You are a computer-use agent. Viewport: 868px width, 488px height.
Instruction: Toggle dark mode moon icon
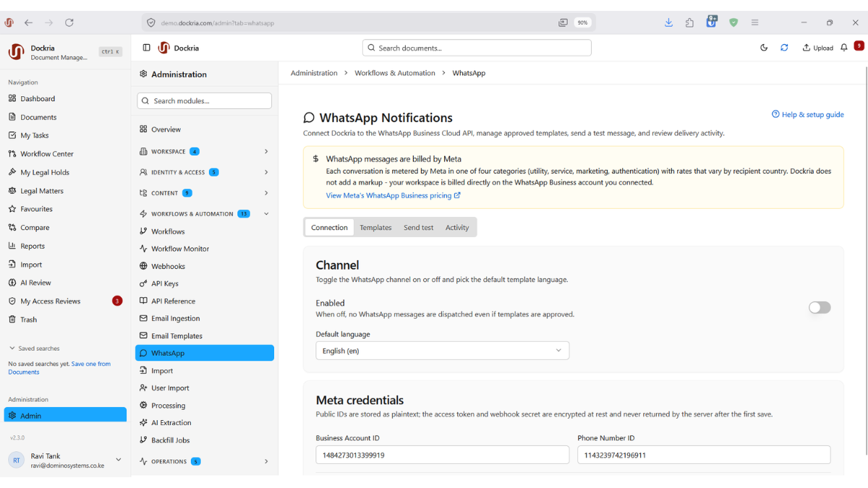coord(764,48)
